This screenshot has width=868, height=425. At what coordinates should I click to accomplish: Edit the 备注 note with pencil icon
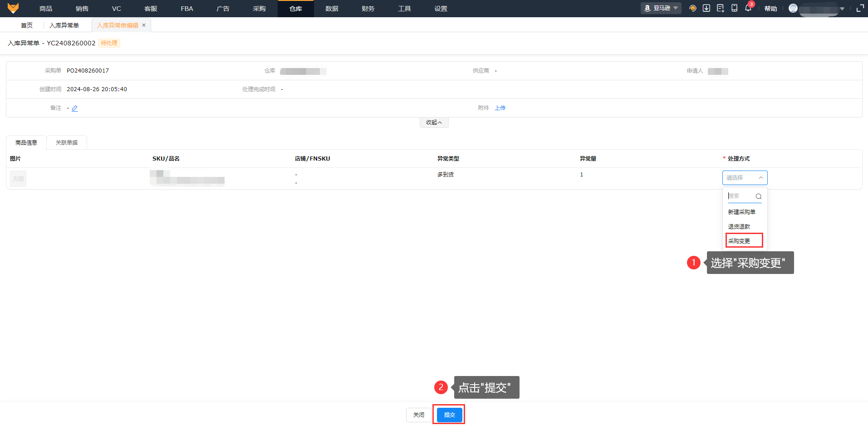tap(75, 108)
